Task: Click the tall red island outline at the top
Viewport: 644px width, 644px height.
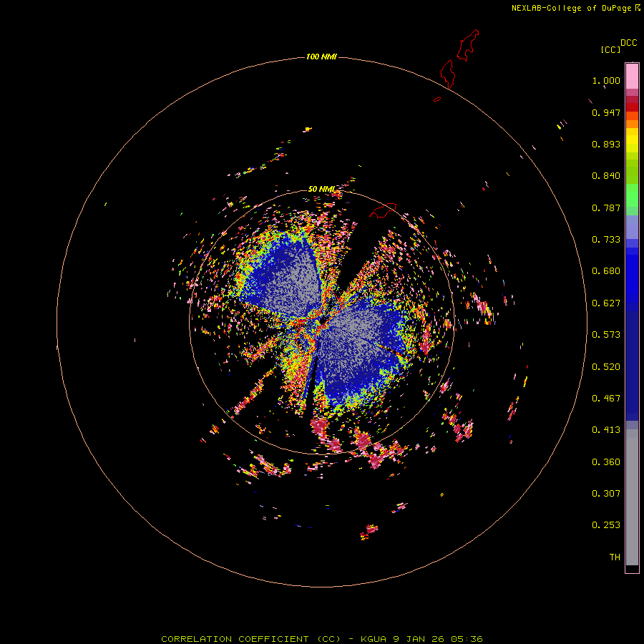Action: [x=467, y=45]
